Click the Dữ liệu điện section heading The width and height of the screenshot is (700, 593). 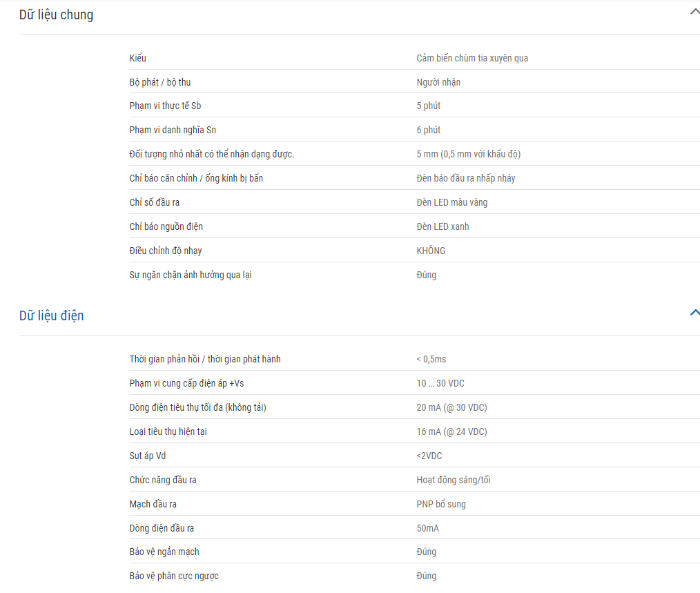pyautogui.click(x=51, y=315)
